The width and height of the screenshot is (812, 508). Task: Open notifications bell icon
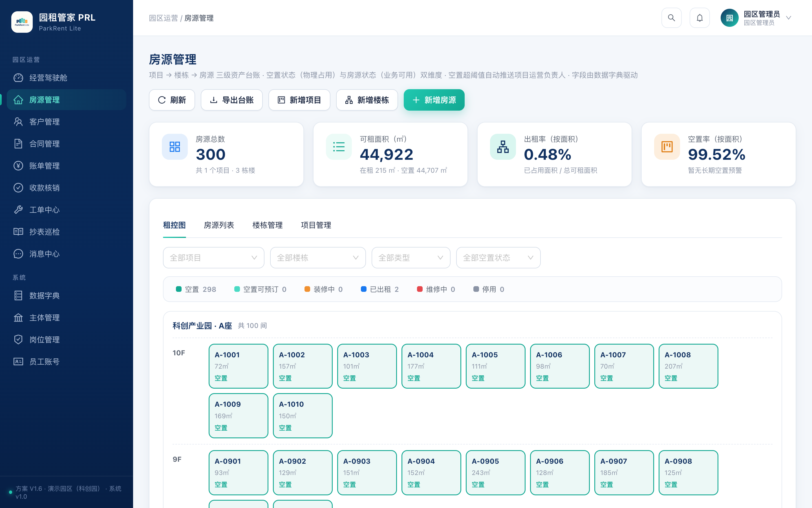point(700,18)
